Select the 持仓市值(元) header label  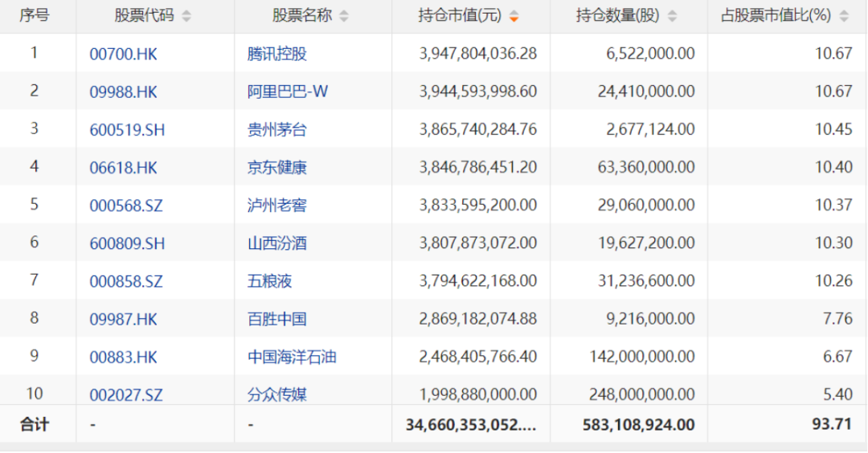pyautogui.click(x=460, y=15)
